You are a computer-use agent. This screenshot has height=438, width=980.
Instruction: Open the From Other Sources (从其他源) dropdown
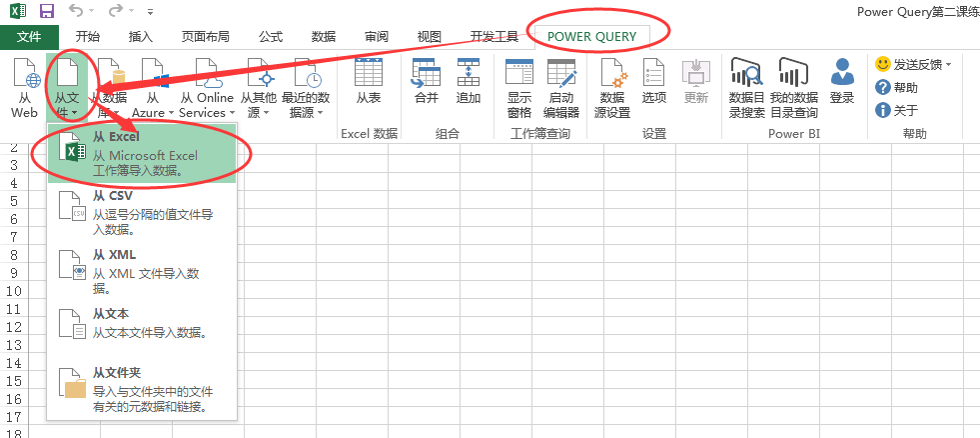pyautogui.click(x=259, y=89)
